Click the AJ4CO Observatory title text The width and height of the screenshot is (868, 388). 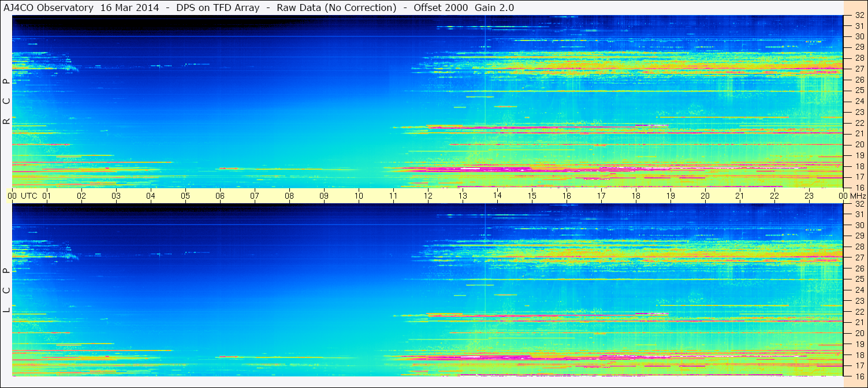(x=49, y=8)
